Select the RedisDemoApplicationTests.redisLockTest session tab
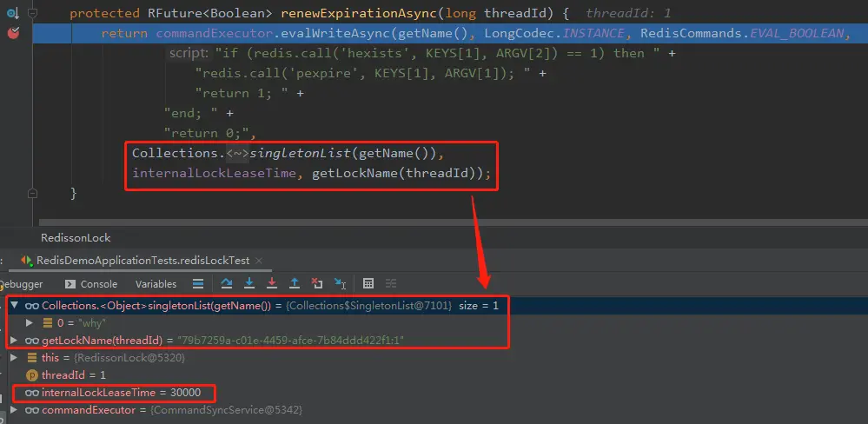 142,260
